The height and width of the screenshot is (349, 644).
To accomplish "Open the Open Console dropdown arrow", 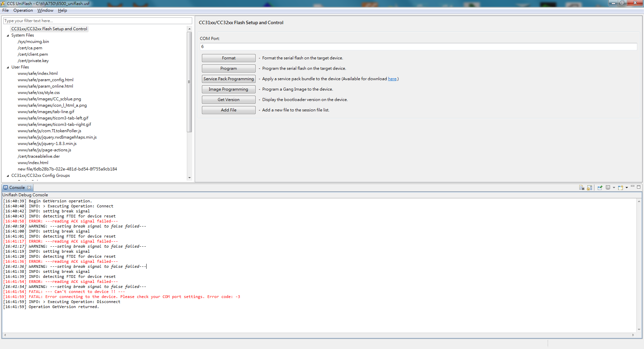I will tap(627, 188).
